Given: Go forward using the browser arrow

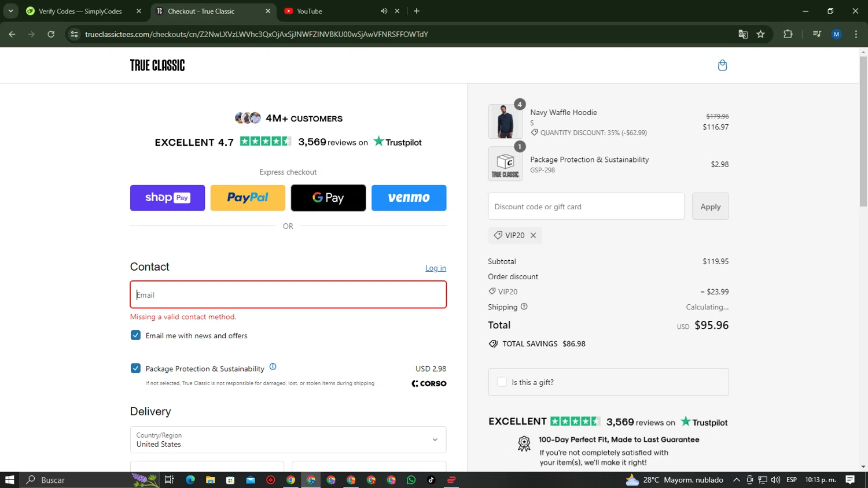Looking at the screenshot, I should point(31,34).
